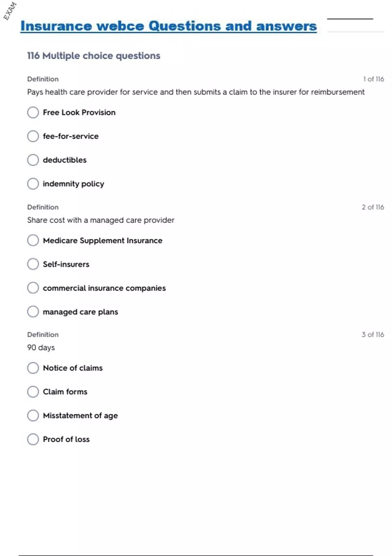Click the 116 Multiple choice questions heading
Image resolution: width=392 pixels, height=556 pixels.
coord(94,56)
